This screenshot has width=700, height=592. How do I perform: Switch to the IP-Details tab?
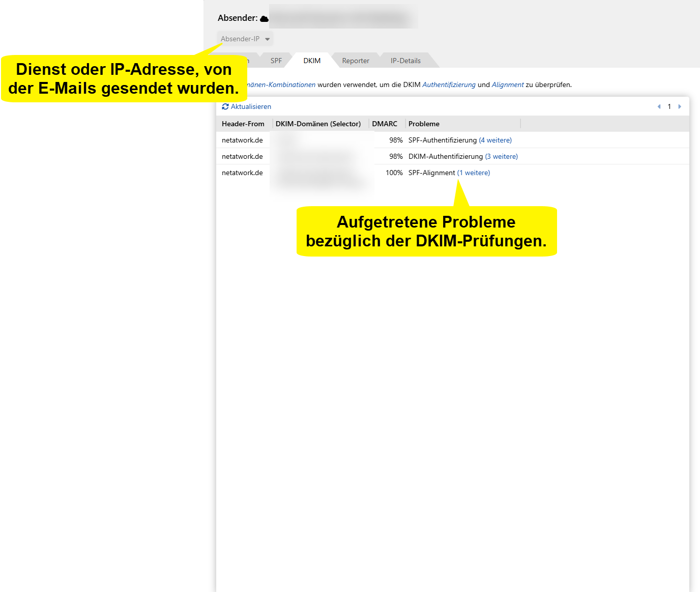coord(405,61)
